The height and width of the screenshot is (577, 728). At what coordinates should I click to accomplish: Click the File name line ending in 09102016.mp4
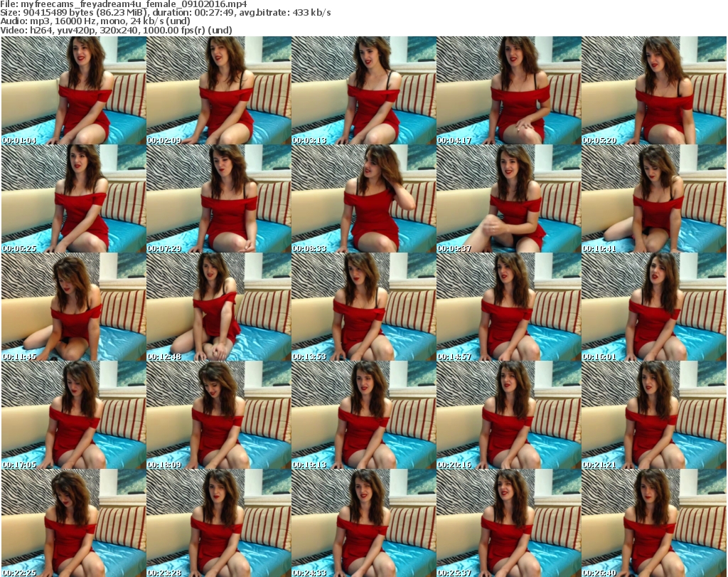coord(124,4)
